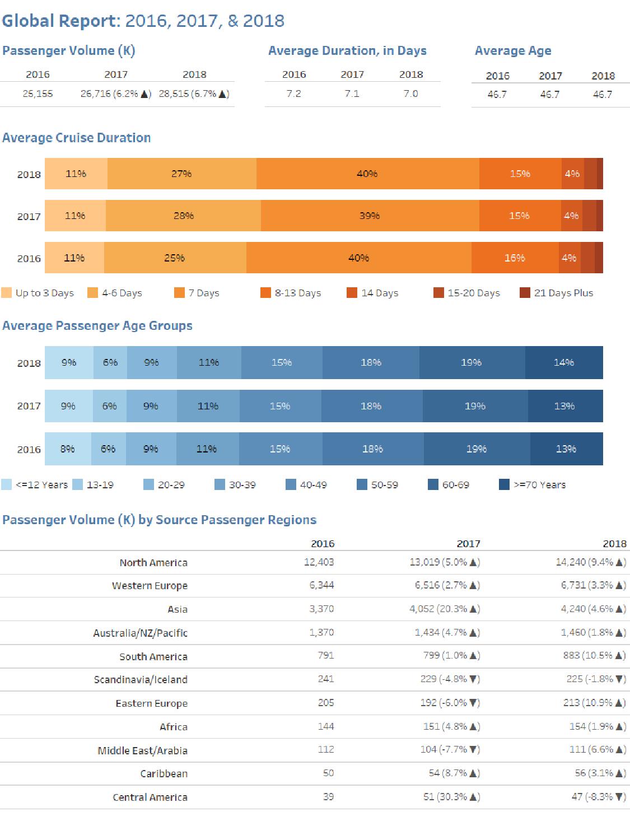Click the 28% segment in the 2017 duration bar
This screenshot has height=840, width=630.
tap(183, 216)
